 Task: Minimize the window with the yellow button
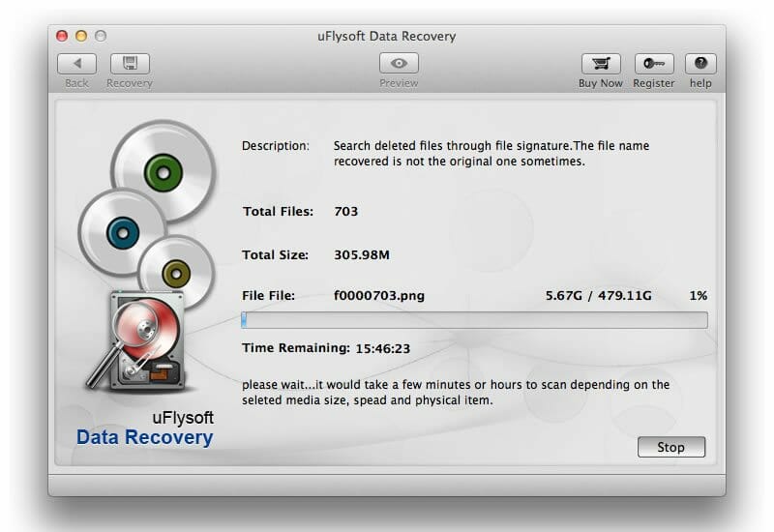[81, 36]
